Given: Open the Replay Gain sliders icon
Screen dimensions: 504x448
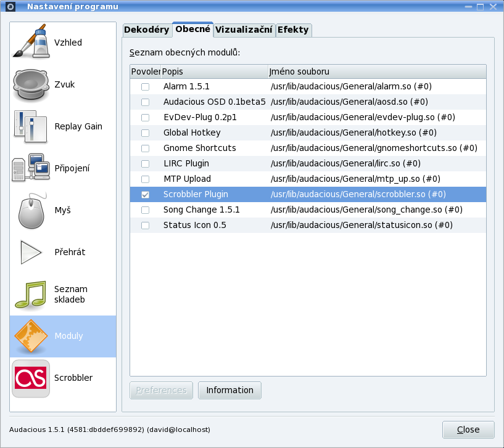Looking at the screenshot, I should click(31, 126).
